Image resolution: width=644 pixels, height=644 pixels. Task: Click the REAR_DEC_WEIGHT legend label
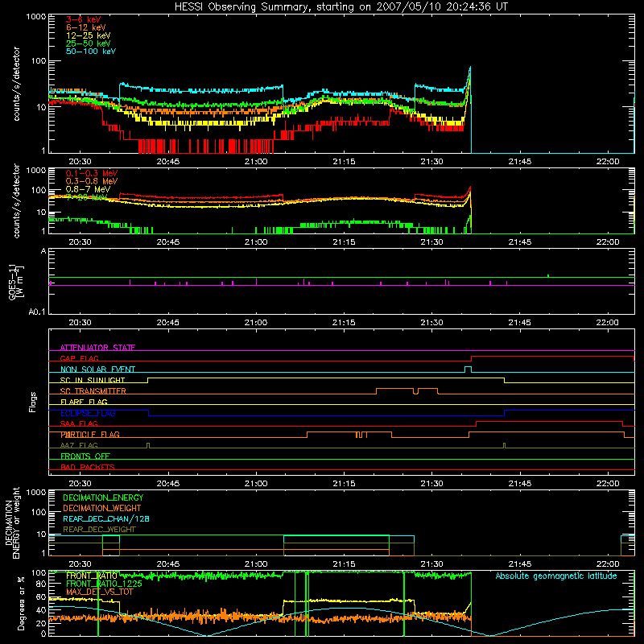click(x=99, y=530)
